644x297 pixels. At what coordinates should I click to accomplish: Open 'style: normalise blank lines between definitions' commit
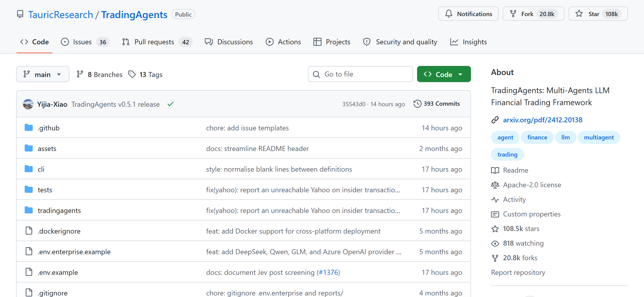click(x=279, y=169)
